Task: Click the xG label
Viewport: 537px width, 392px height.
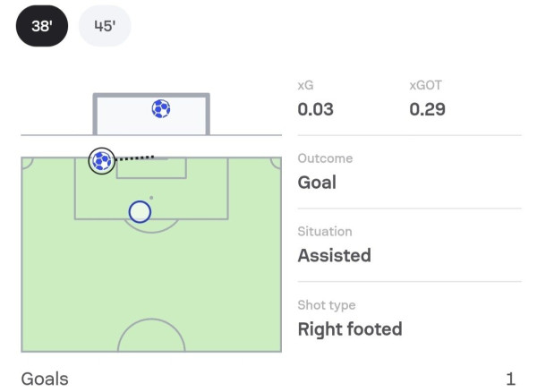Action: [x=305, y=86]
